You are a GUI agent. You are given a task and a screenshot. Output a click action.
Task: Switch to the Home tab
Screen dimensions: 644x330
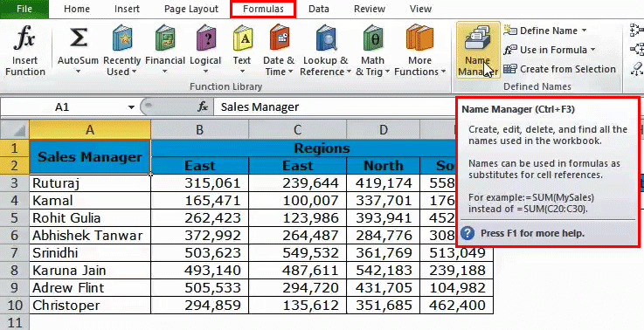click(x=77, y=9)
